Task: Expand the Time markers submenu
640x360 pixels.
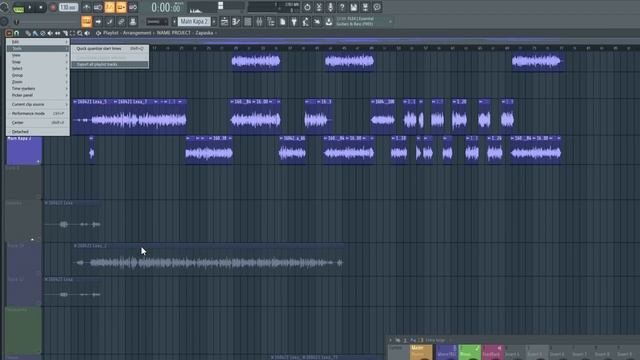Action: [x=38, y=88]
